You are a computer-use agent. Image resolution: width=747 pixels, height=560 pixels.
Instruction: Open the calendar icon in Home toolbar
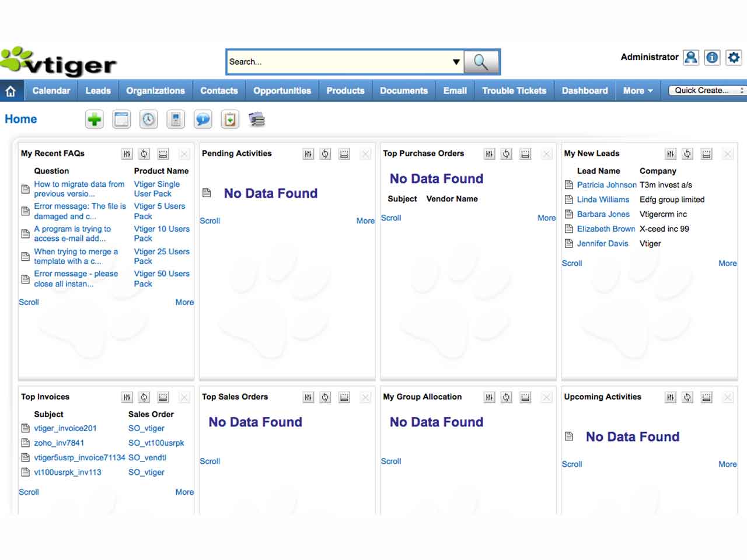pyautogui.click(x=121, y=120)
